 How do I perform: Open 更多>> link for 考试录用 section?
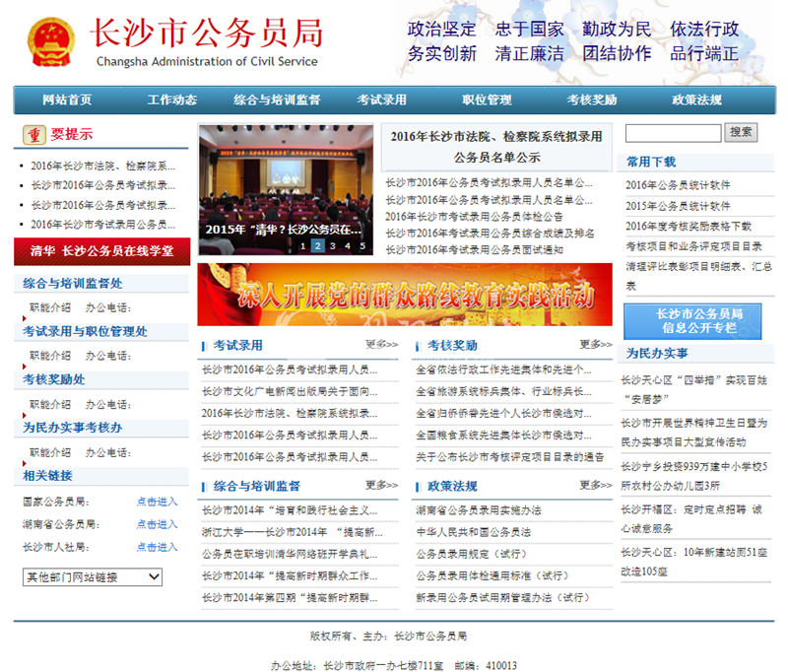[x=382, y=344]
